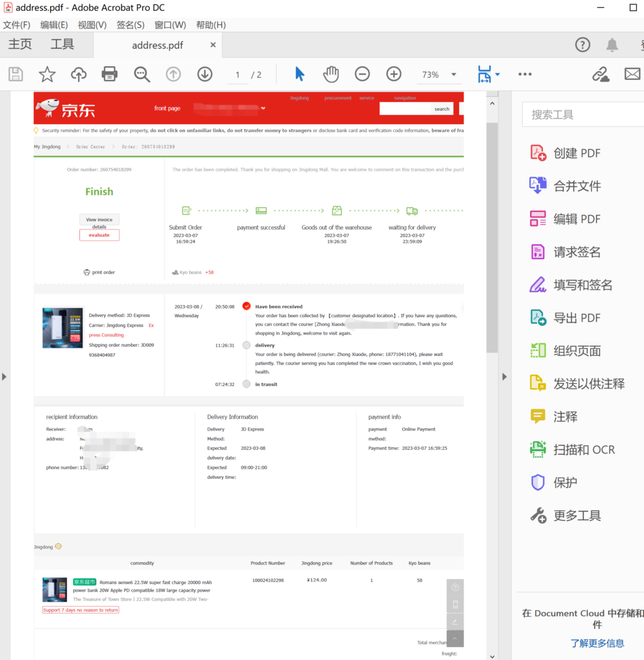Select 编辑 PDF tool in side panel
This screenshot has width=644, height=660.
[577, 219]
